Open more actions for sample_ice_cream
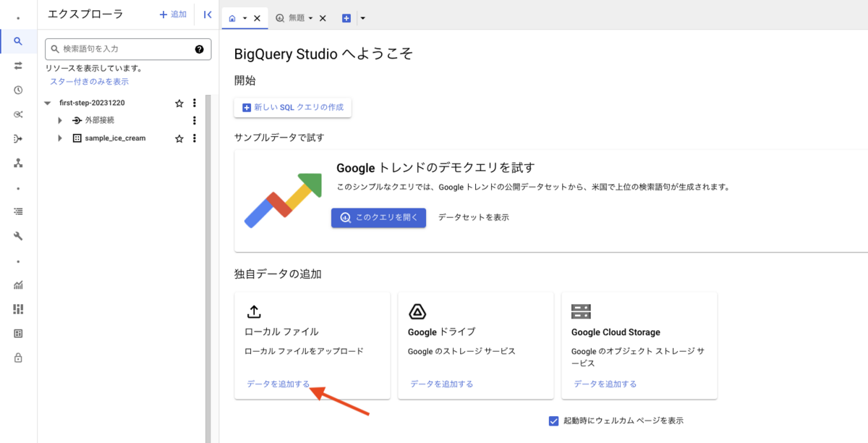 tap(194, 138)
